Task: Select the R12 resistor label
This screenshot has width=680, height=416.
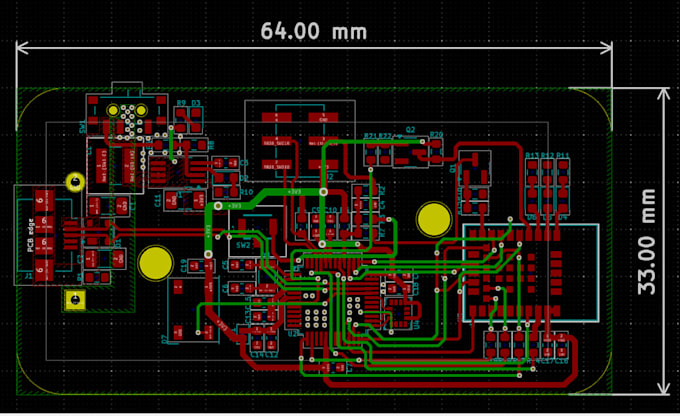Action: pos(547,155)
